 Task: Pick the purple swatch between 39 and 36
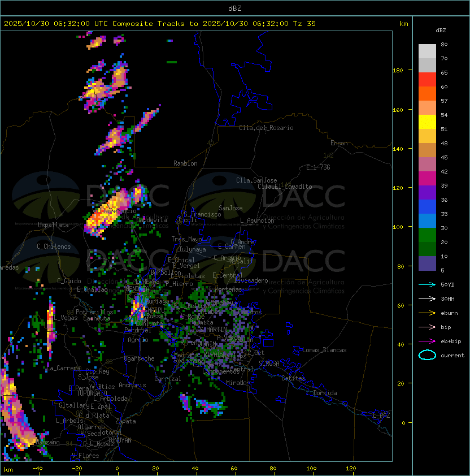tap(427, 192)
